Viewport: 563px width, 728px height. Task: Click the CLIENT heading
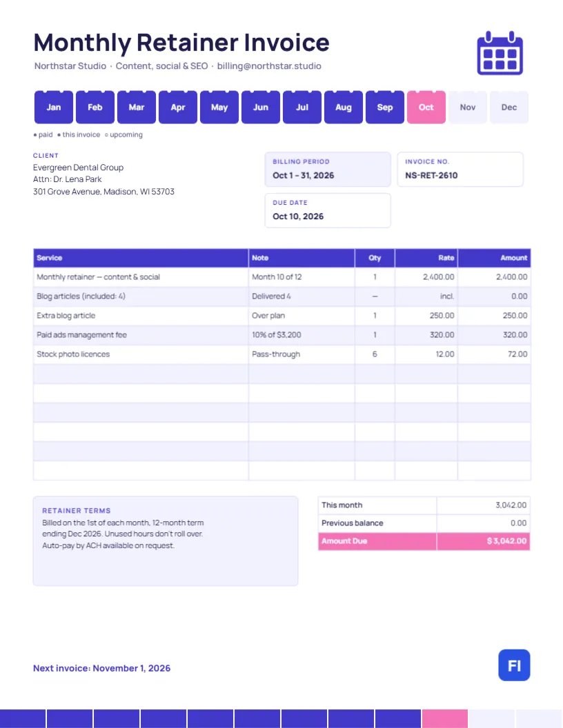pos(46,156)
